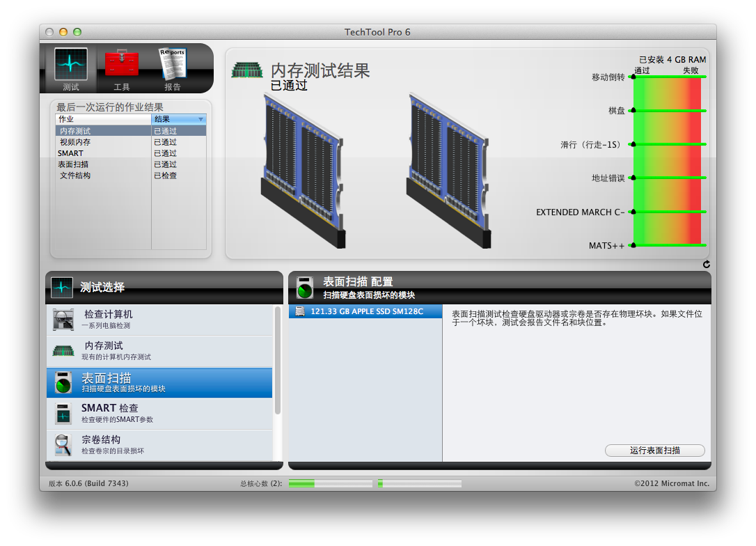Click the 棋盘 test result label
The image size is (756, 546).
(x=617, y=111)
